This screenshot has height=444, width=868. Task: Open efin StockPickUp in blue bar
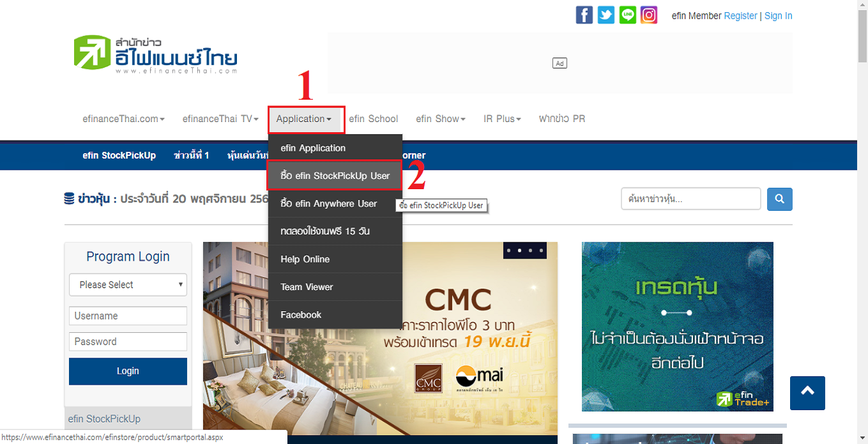(119, 155)
